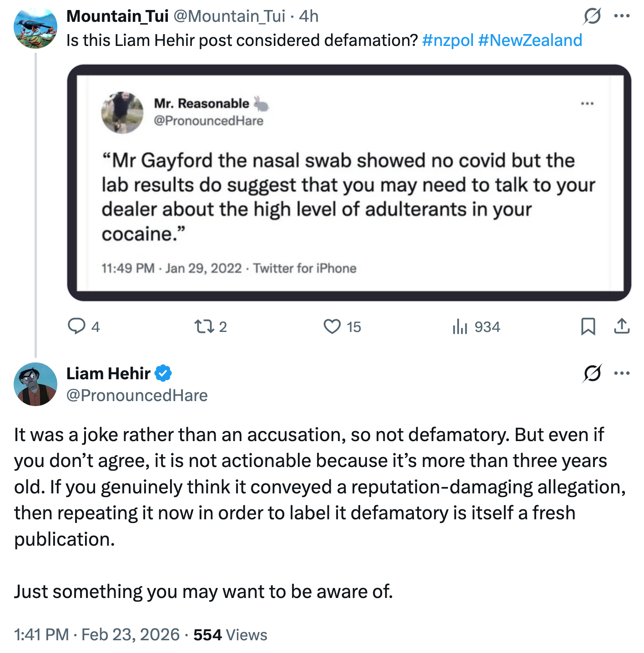644x653 pixels.
Task: Open more options in the embedded Mr. Reasonable tweet
Action: pos(587,104)
